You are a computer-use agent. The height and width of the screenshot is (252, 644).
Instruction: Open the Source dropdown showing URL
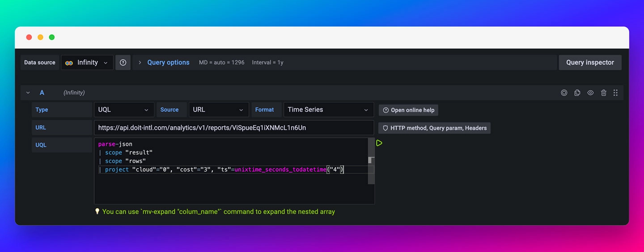pos(218,109)
